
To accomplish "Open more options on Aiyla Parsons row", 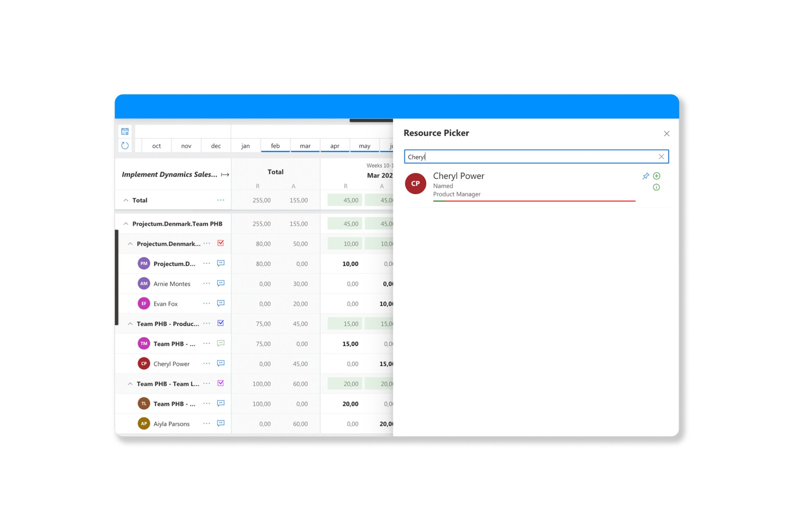I will coord(206,424).
